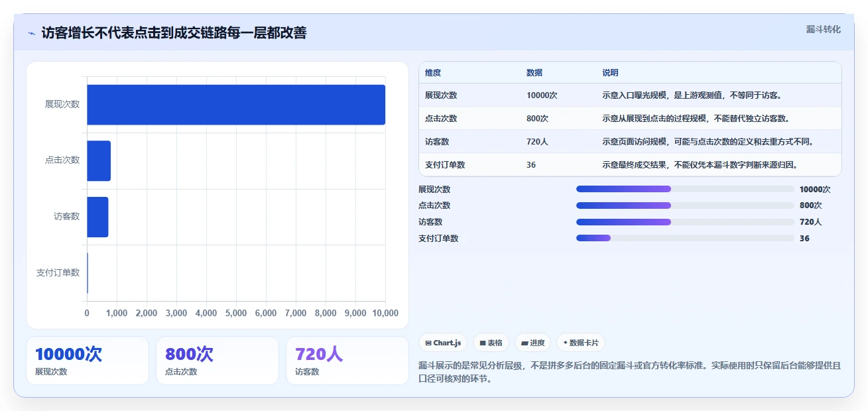Click the title 访客增长不代表点击到成交链路每一层都改善

point(174,33)
